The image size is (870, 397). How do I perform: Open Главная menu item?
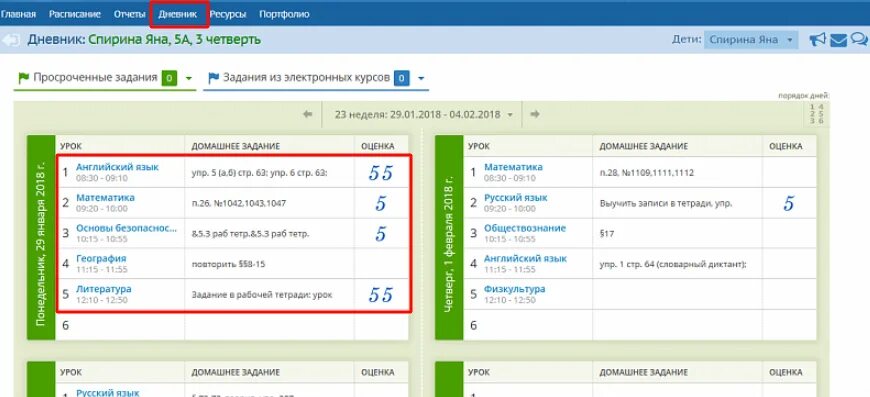(x=18, y=14)
